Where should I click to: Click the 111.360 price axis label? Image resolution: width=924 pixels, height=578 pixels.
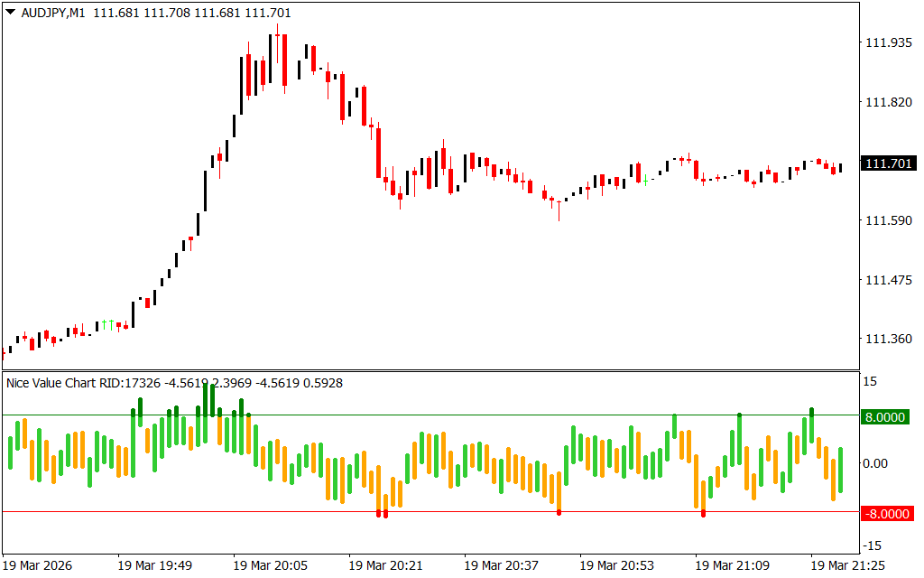click(x=887, y=340)
